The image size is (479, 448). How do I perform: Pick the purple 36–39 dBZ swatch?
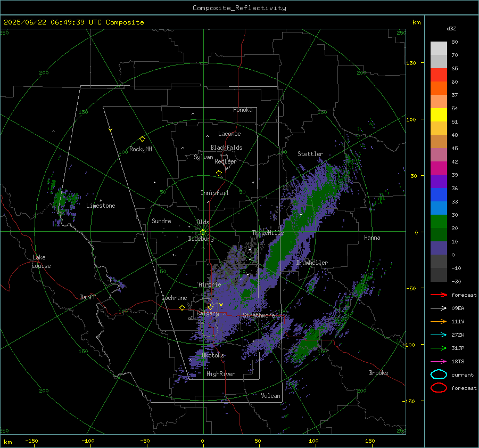(x=439, y=182)
